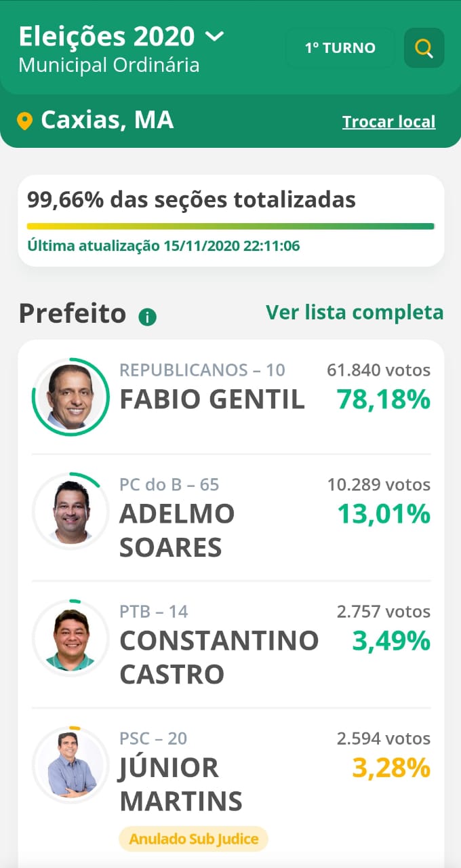The image size is (461, 868).
Task: Click the Caxias, MA location title
Action: (x=107, y=120)
